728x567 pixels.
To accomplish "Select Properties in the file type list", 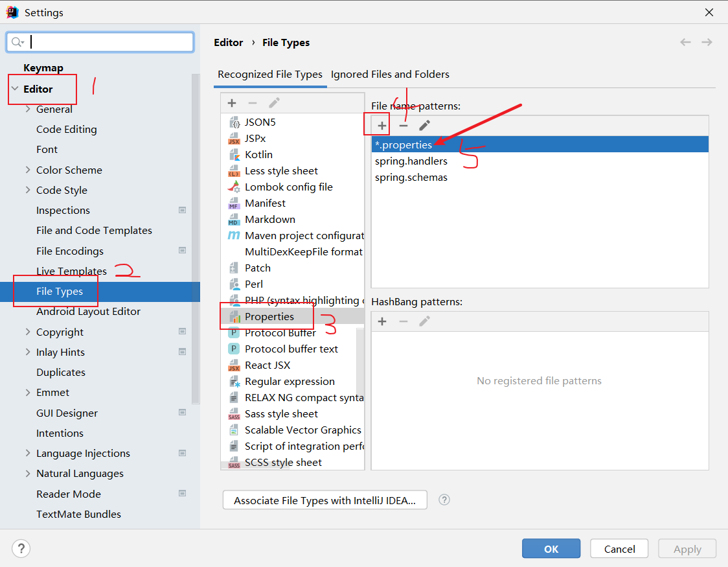I will [x=293, y=317].
